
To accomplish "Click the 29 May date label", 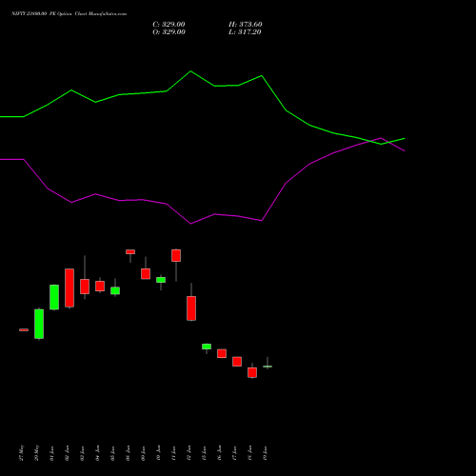I will pos(37,453).
